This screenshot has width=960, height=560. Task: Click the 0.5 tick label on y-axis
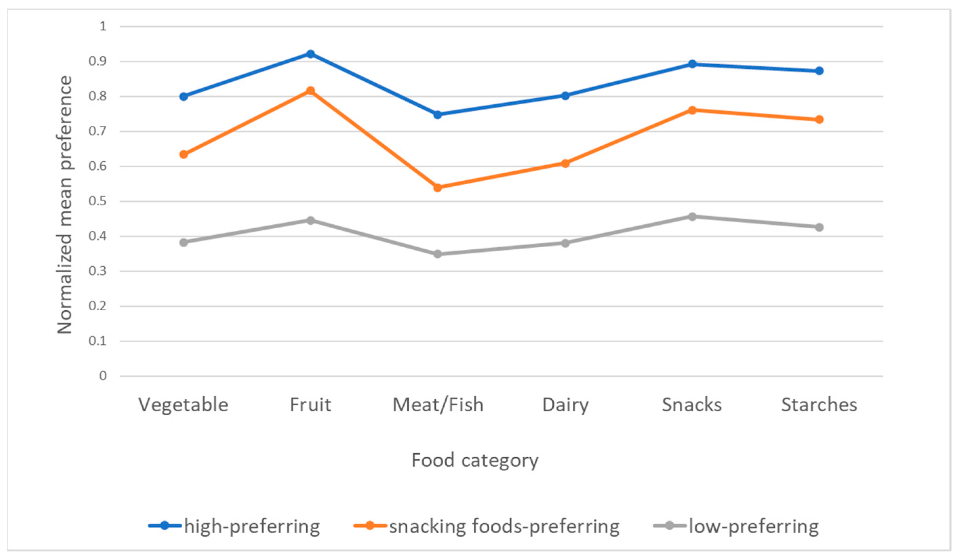coord(98,201)
